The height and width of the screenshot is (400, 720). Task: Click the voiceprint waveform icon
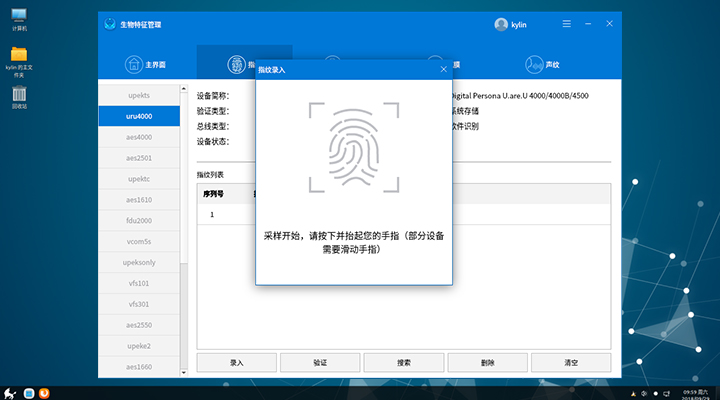tap(534, 64)
